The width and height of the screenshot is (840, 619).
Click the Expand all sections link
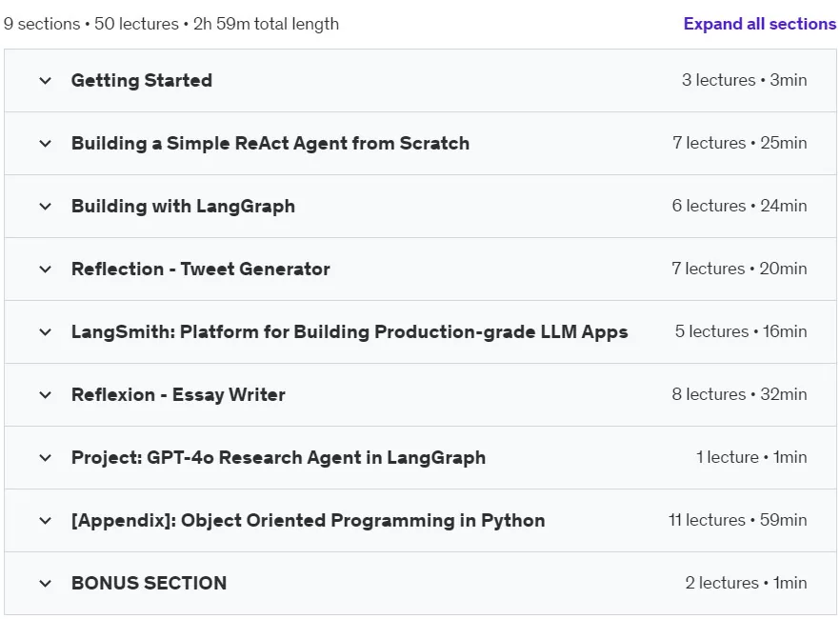click(759, 24)
